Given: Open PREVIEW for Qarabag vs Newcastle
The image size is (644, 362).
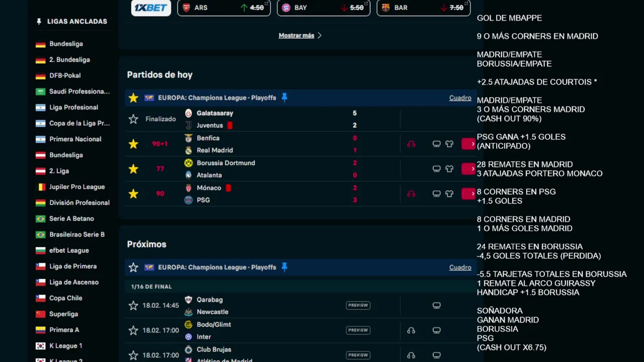Looking at the screenshot, I should click(x=358, y=305).
